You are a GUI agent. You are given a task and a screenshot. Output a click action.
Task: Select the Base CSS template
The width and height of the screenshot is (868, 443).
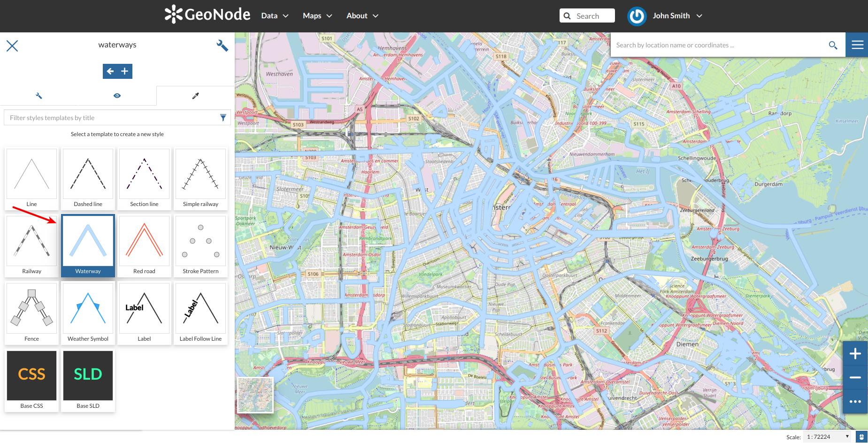click(x=31, y=380)
